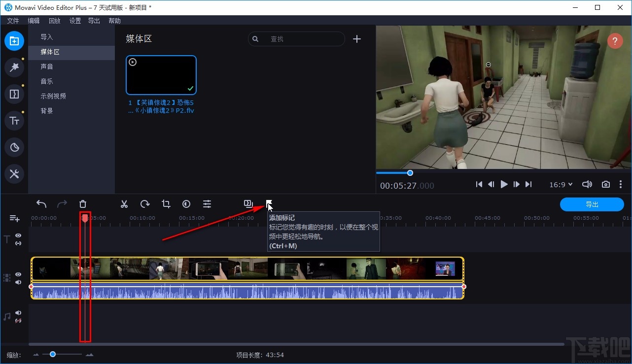
Task: Select the audio waveform clip
Action: [x=247, y=292]
